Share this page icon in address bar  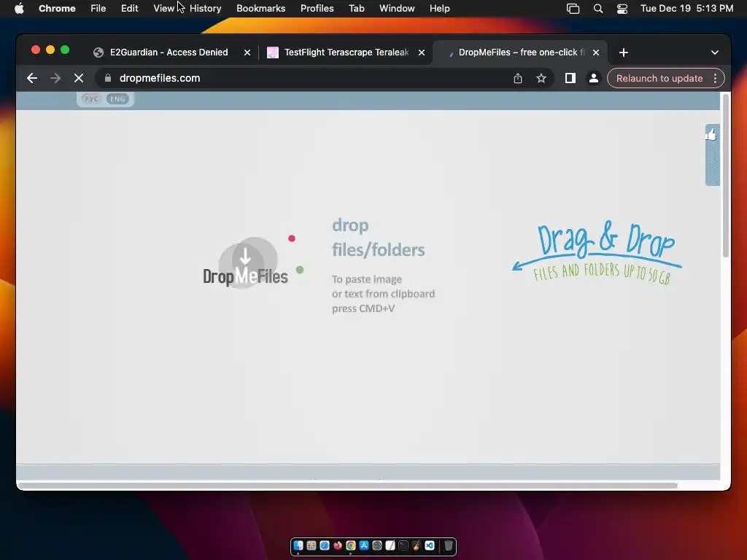click(x=518, y=78)
